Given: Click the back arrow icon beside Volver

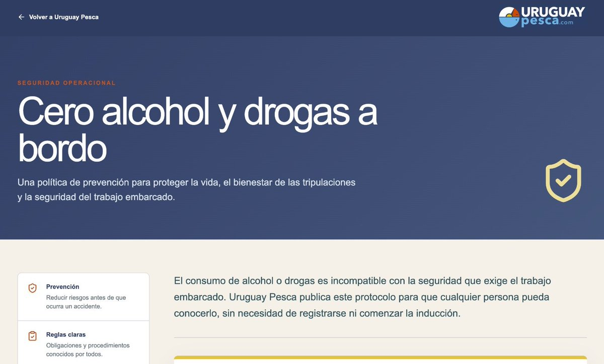Looking at the screenshot, I should click(x=21, y=17).
